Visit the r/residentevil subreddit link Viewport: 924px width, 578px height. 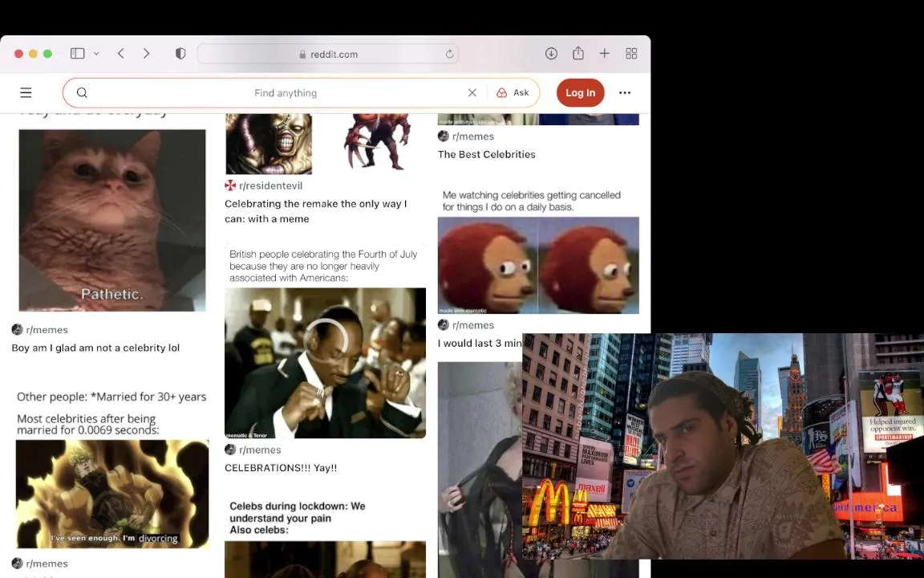(x=270, y=185)
